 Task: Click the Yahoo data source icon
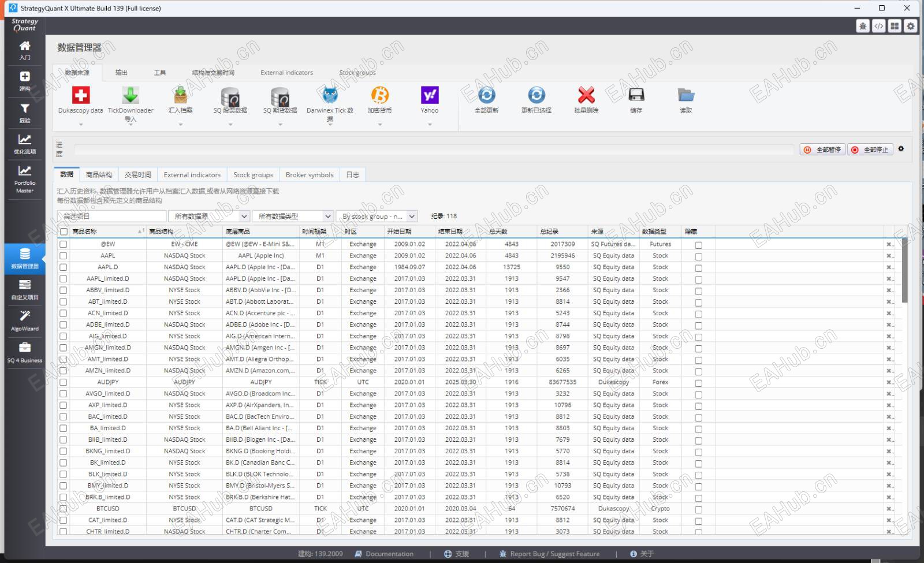430,96
